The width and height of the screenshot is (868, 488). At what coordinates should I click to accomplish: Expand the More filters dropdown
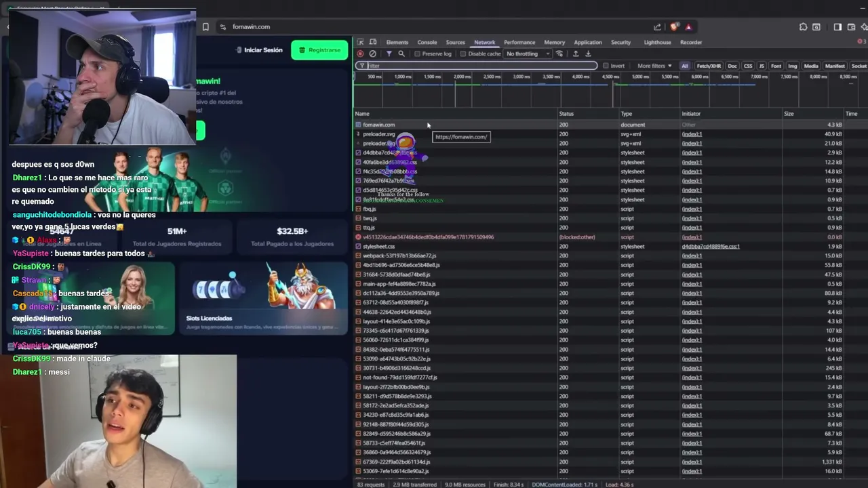(654, 66)
